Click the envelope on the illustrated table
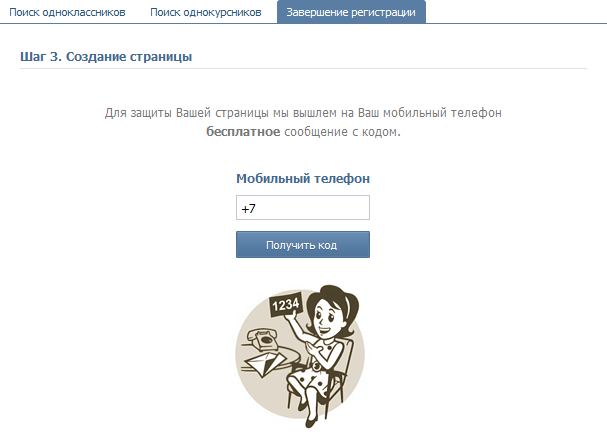The width and height of the screenshot is (607, 439). click(264, 364)
